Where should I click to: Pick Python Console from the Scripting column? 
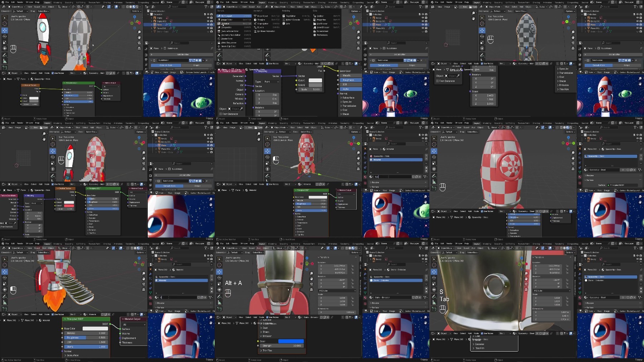[x=293, y=20]
